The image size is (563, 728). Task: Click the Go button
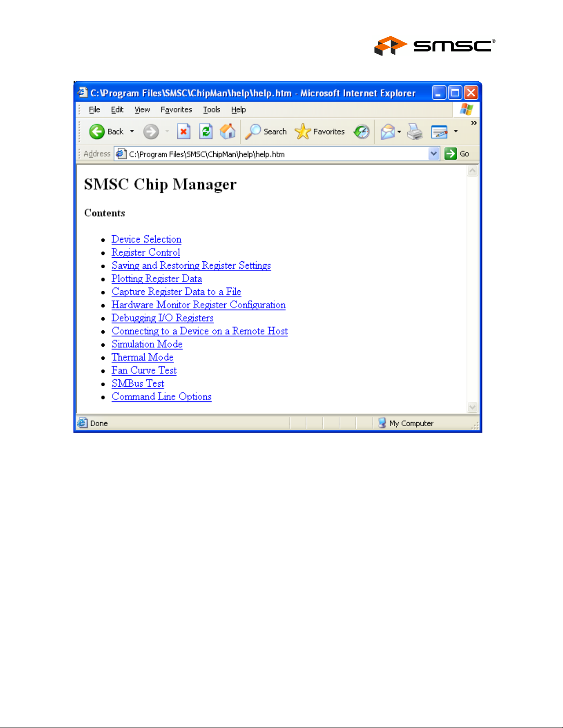tap(457, 154)
